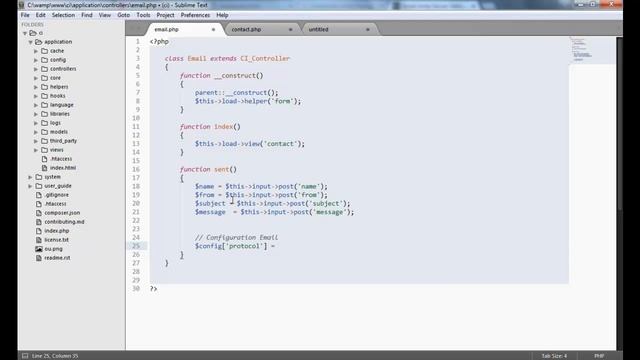The width and height of the screenshot is (640, 360).
Task: Select the email.php tab
Action: (184, 29)
